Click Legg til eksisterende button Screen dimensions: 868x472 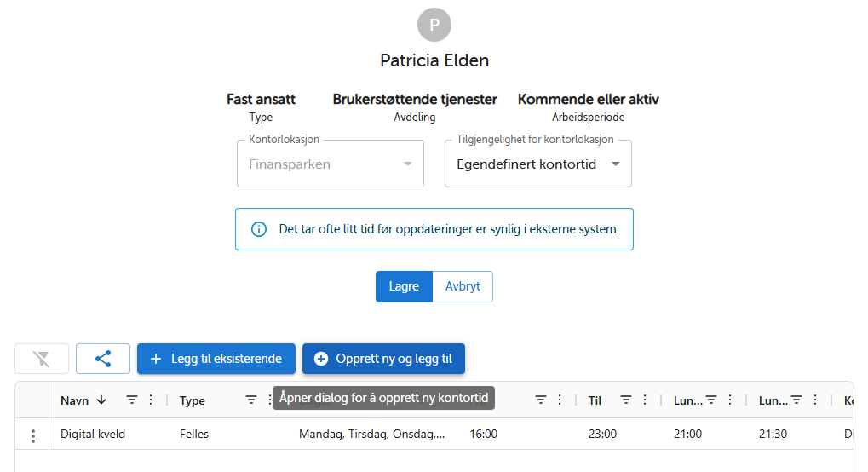pos(216,359)
